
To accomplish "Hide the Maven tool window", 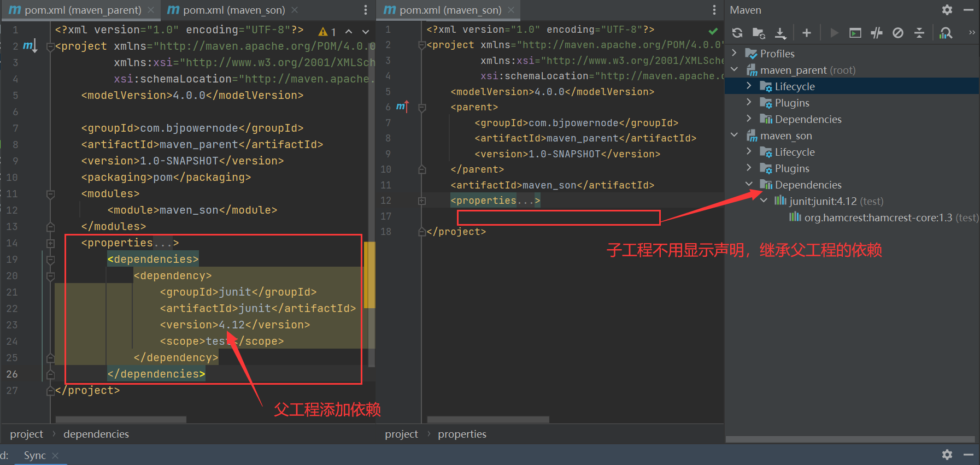I will (969, 10).
